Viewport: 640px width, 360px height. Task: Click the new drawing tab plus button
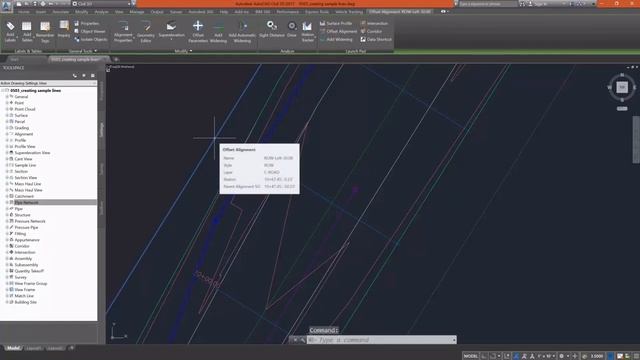(116, 60)
